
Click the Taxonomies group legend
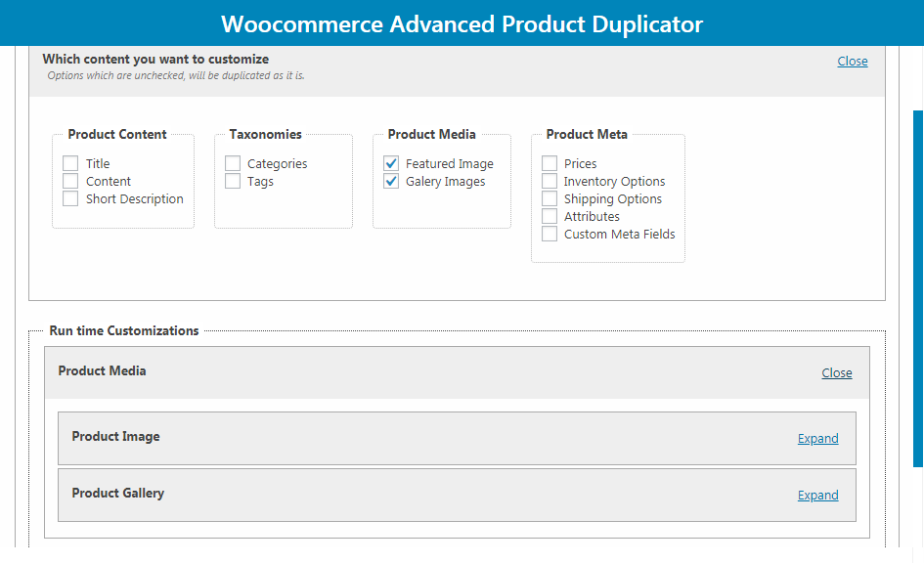click(x=265, y=134)
